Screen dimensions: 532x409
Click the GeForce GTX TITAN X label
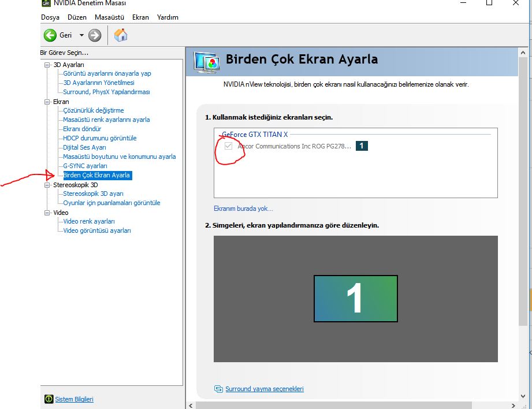tap(255, 135)
